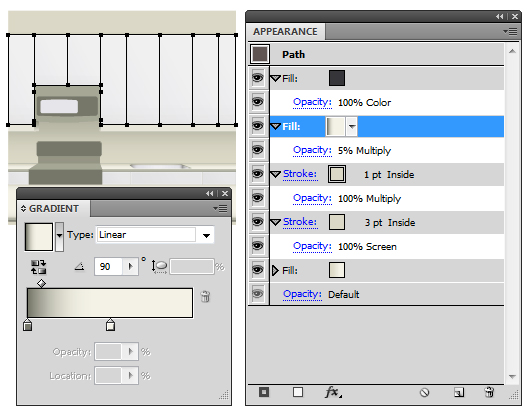Close the Appearance panel
Screen dimensions: 531x418
point(515,16)
